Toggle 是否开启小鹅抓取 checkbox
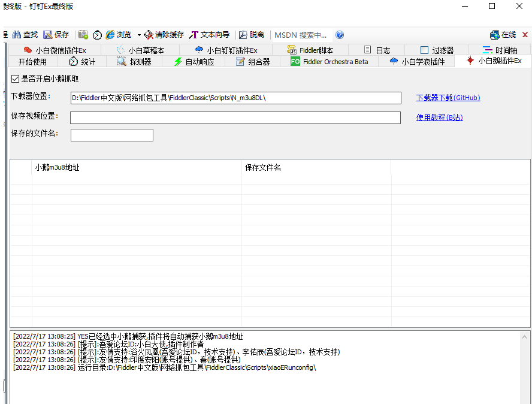 [15, 79]
